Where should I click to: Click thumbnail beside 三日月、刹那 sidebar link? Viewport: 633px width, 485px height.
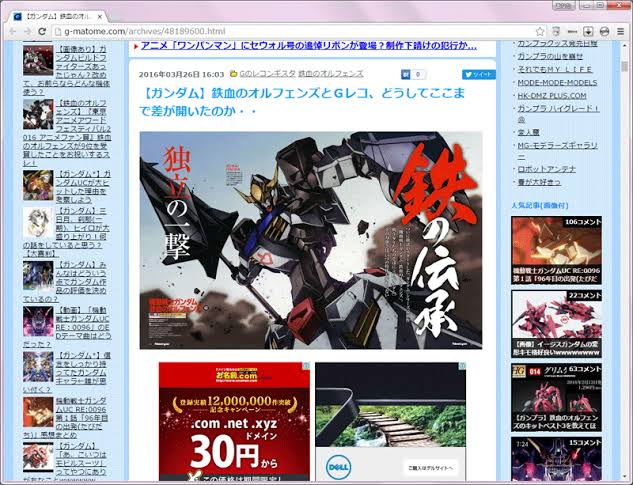pyautogui.click(x=38, y=222)
